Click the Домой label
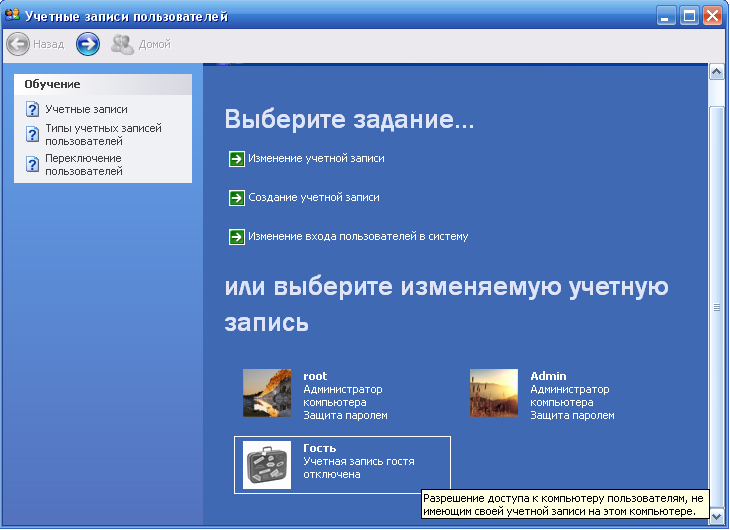The height and width of the screenshot is (530, 730). pyautogui.click(x=155, y=44)
